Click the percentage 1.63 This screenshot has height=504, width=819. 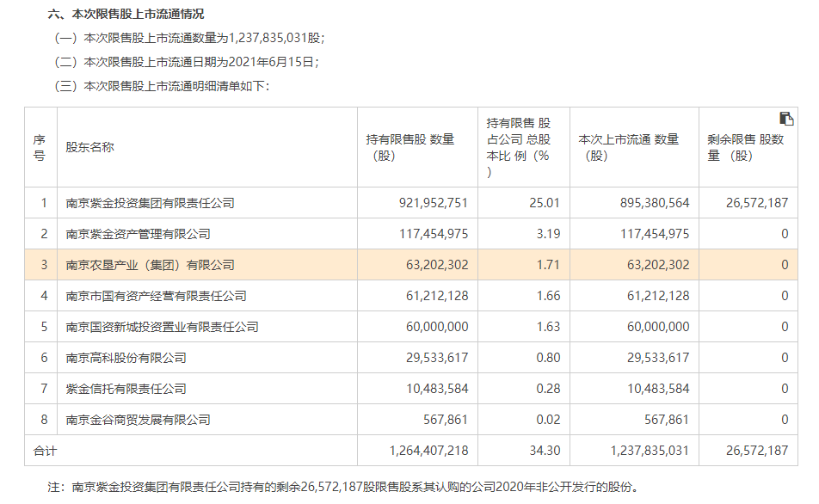pos(548,327)
